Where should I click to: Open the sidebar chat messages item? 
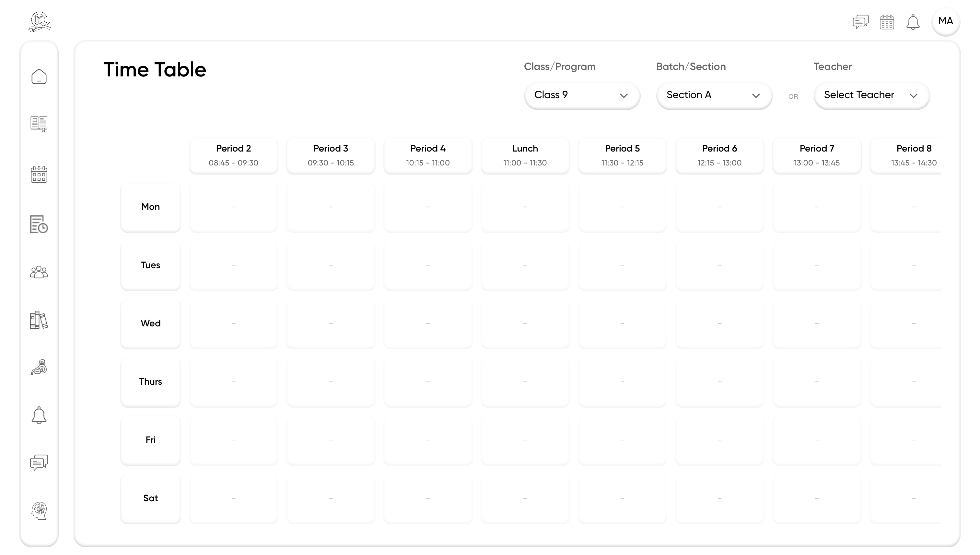pos(39,462)
